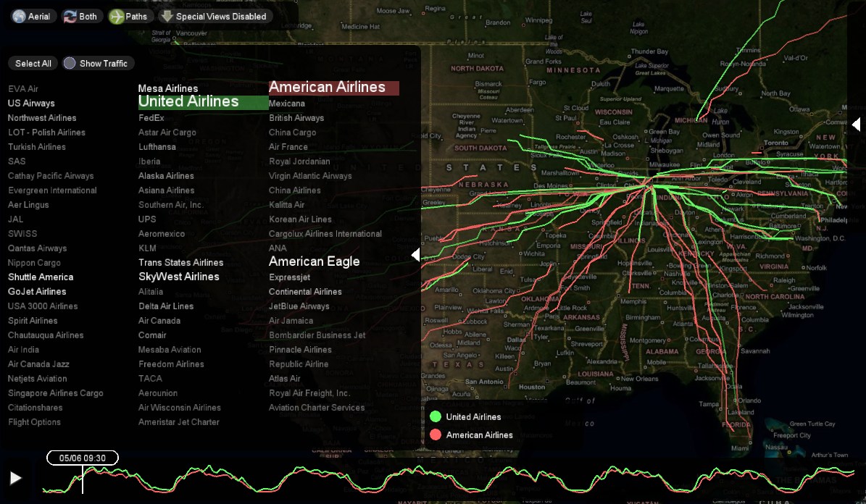This screenshot has height=504, width=866.
Task: Select Mesa Airlines
Action: pyautogui.click(x=168, y=88)
